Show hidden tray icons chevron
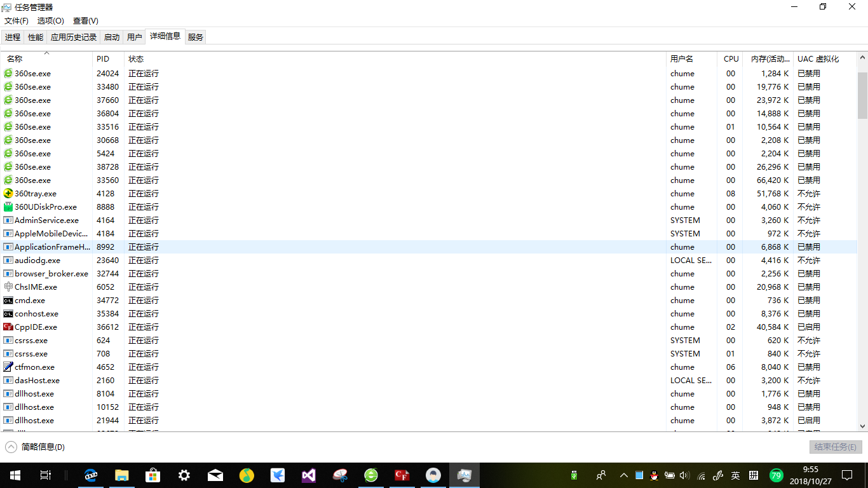The height and width of the screenshot is (488, 868). [623, 475]
